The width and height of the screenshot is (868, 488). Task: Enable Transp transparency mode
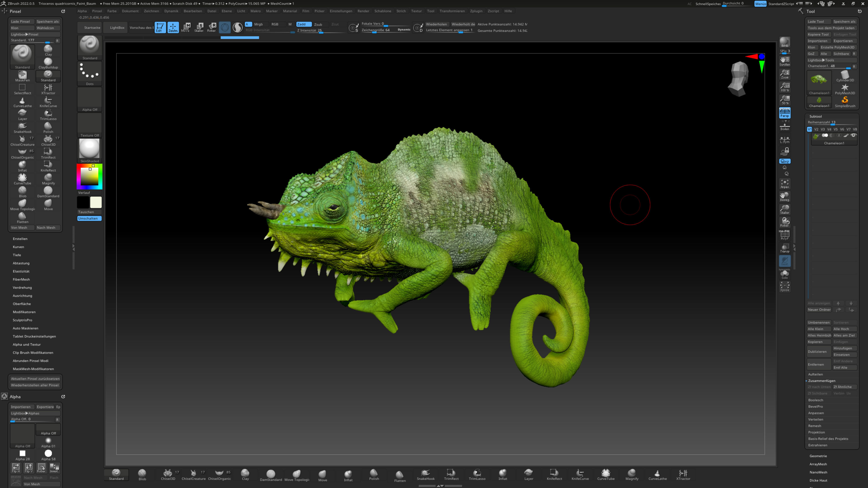point(784,248)
